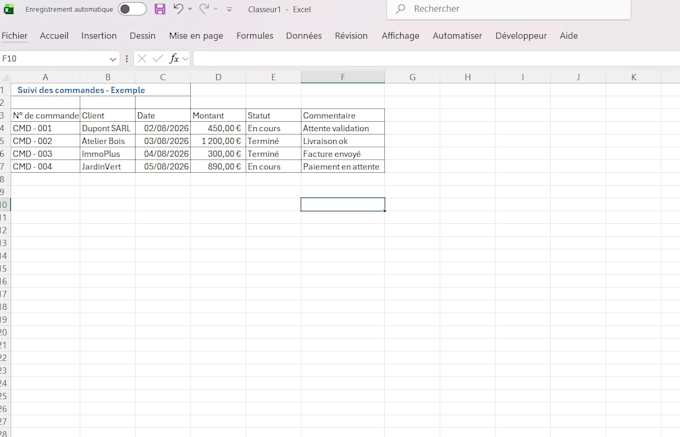Click the Select All corner triangle
Viewport: 680px width, 437px height.
pos(5,78)
